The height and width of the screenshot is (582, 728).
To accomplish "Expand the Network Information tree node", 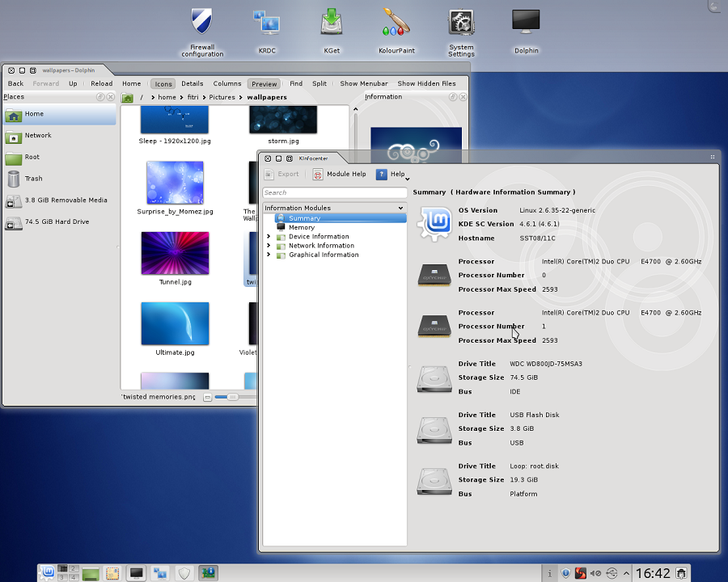I will coord(269,246).
